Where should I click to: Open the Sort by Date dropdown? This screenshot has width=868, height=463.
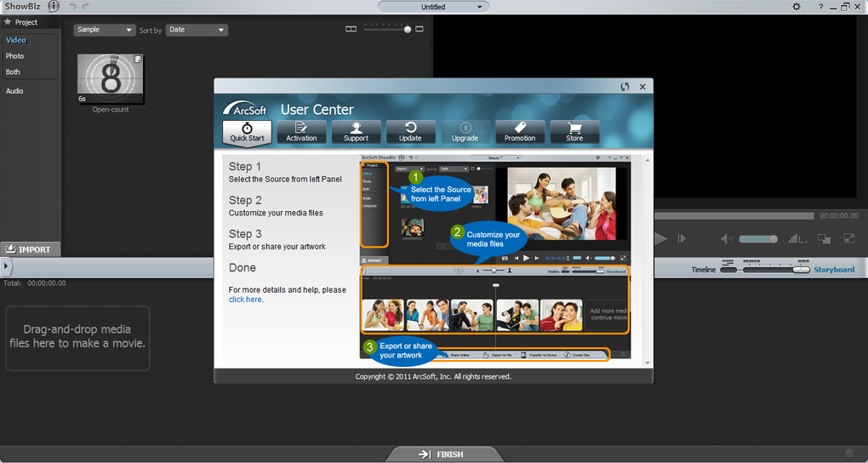click(197, 30)
